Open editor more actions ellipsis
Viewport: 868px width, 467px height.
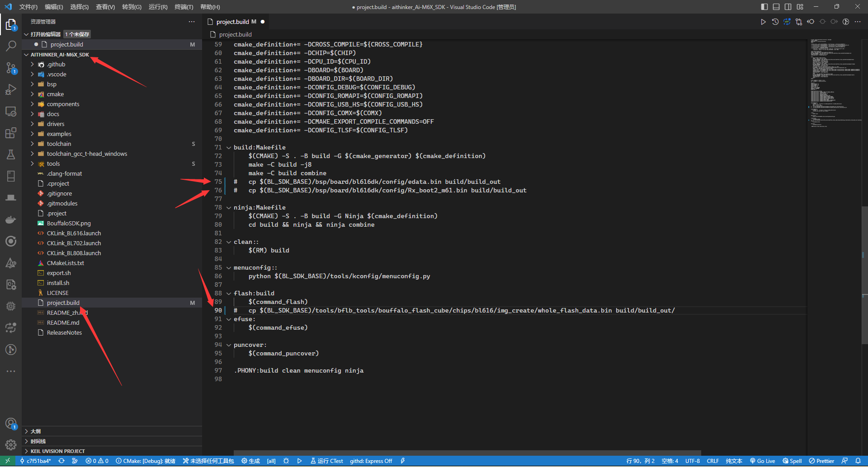point(858,22)
